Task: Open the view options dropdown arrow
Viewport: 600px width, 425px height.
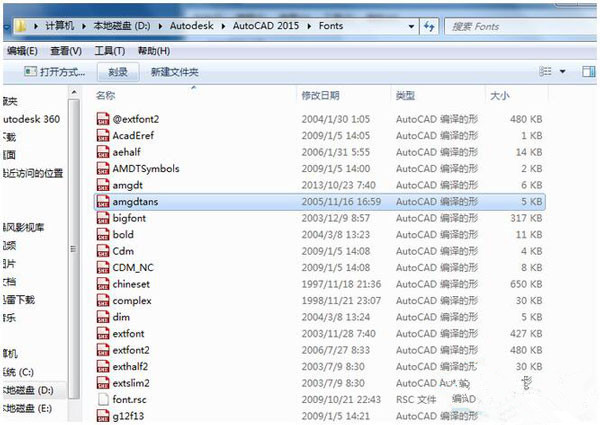Action: click(x=562, y=72)
